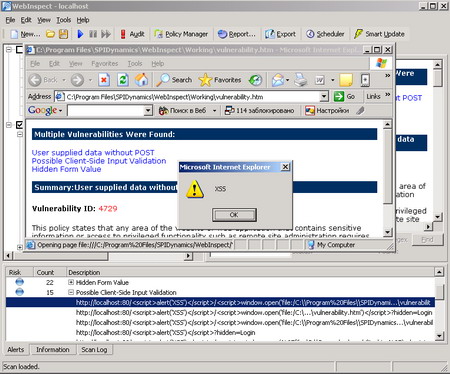
Task: Expand the Hidden Form Value alert row
Action: tap(71, 282)
